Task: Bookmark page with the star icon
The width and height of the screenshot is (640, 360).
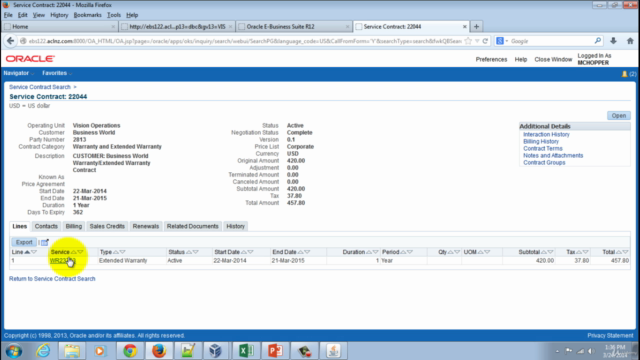Action: coord(468,41)
